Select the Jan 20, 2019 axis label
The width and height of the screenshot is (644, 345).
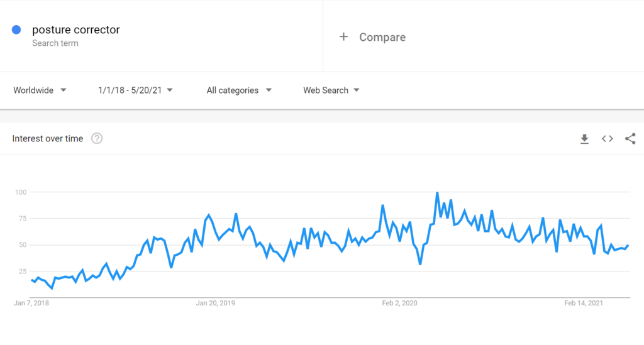(216, 304)
